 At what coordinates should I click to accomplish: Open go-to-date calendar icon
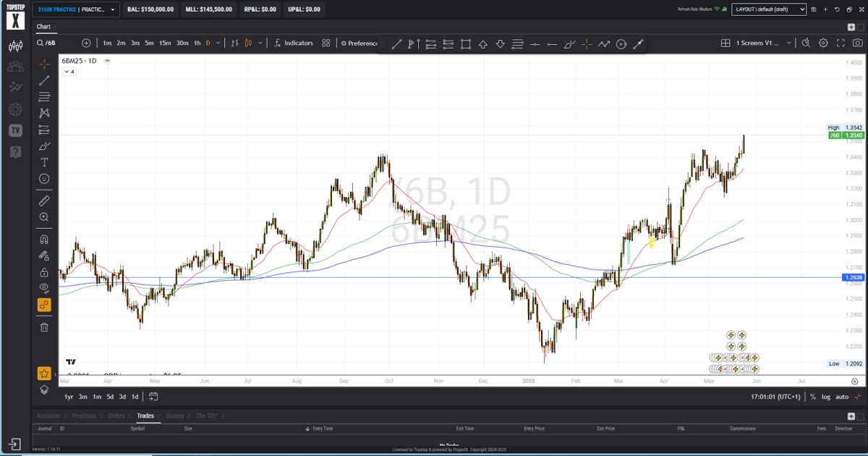[154, 397]
